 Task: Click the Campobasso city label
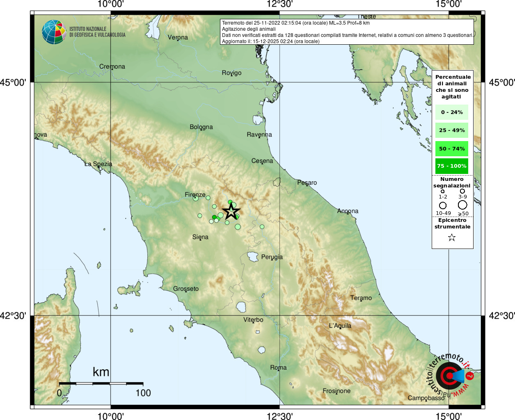coord(426,398)
